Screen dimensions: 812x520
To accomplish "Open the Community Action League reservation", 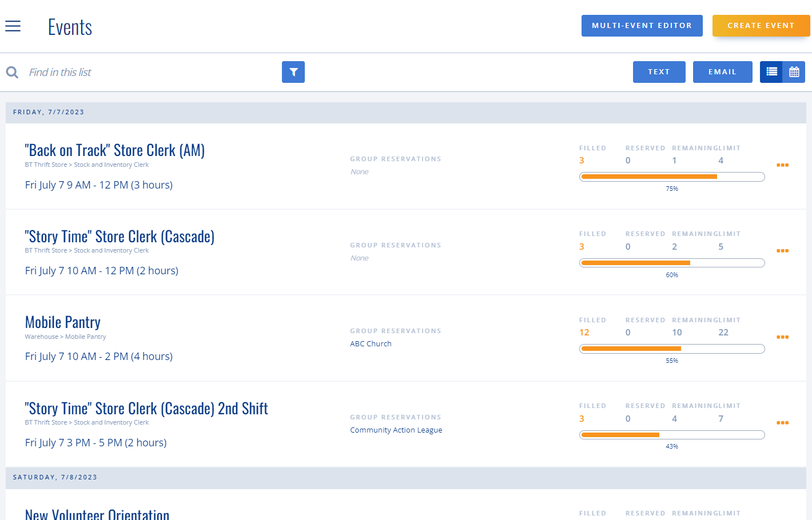I will pyautogui.click(x=396, y=430).
